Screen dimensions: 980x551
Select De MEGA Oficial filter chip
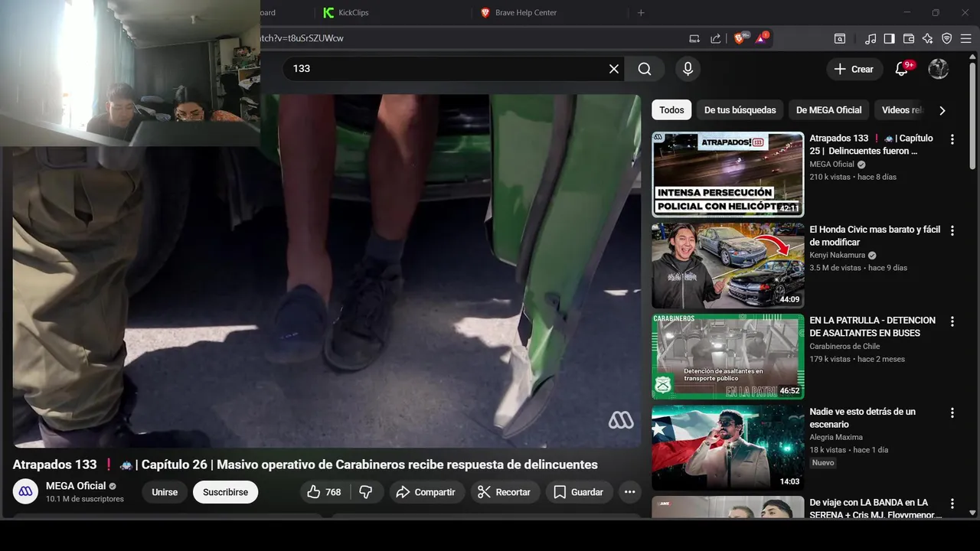tap(829, 110)
